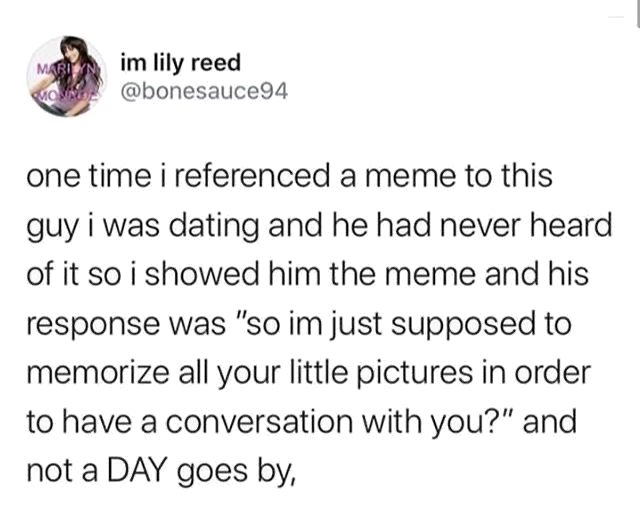
Task: Click the display name "im lily reed"
Action: pos(180,63)
